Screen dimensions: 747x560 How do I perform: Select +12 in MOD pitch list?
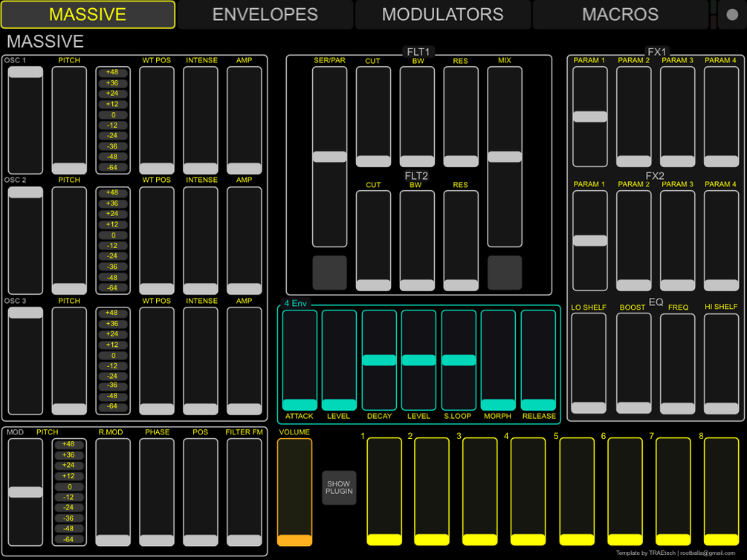[x=69, y=476]
